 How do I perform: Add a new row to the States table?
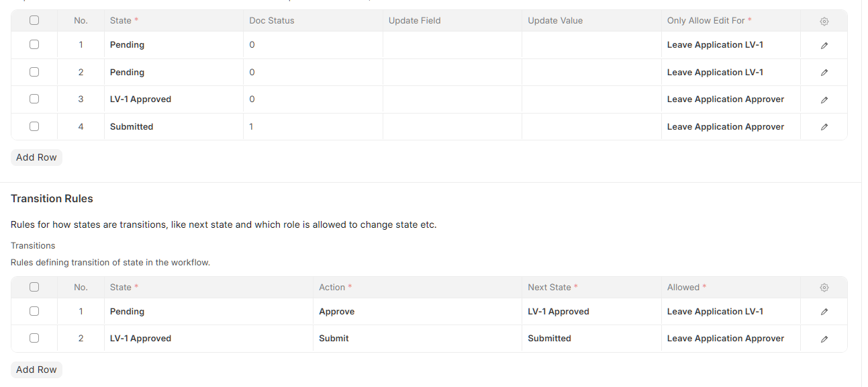(36, 157)
